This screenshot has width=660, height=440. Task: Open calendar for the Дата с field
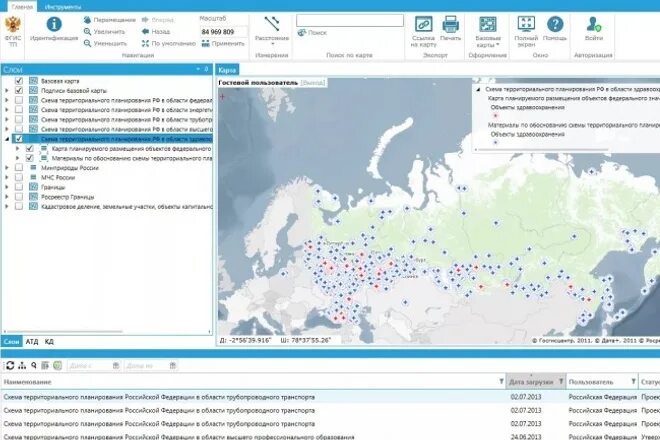[x=116, y=366]
